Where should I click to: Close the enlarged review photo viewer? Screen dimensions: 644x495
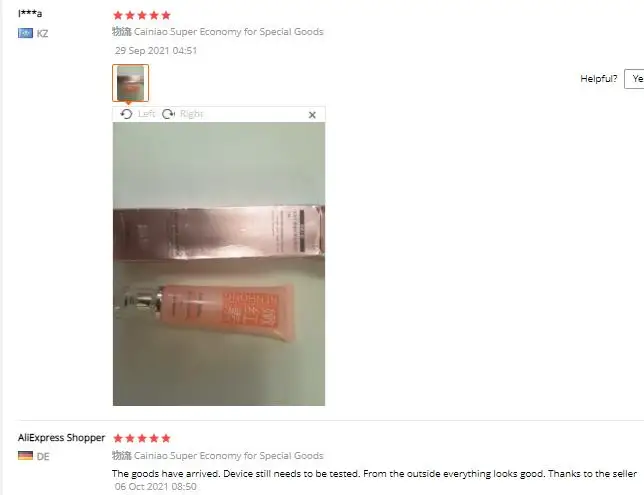tap(312, 115)
